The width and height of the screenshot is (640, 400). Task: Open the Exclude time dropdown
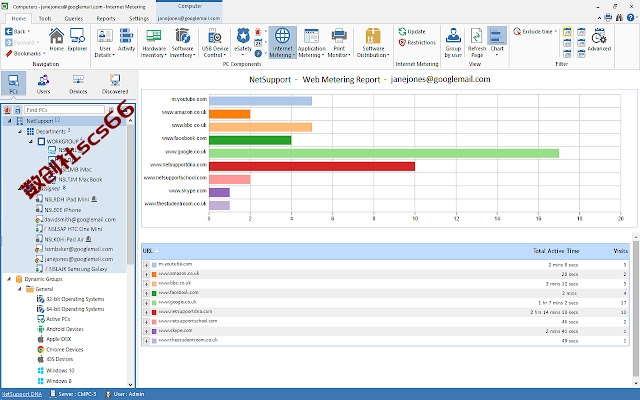pyautogui.click(x=535, y=31)
